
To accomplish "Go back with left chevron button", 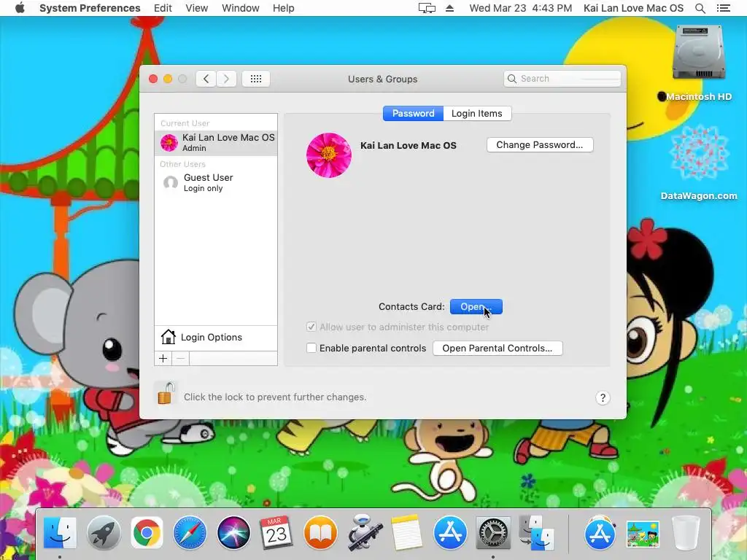I will click(x=206, y=79).
